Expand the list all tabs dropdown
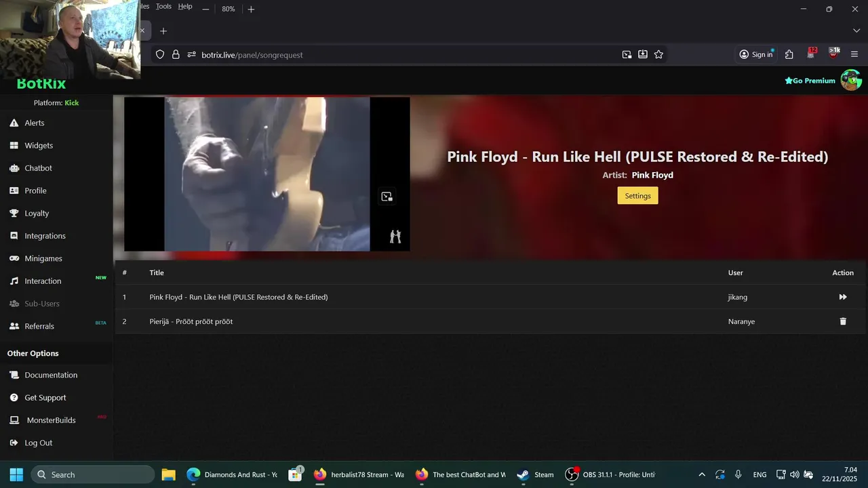This screenshot has width=868, height=488. [x=856, y=31]
